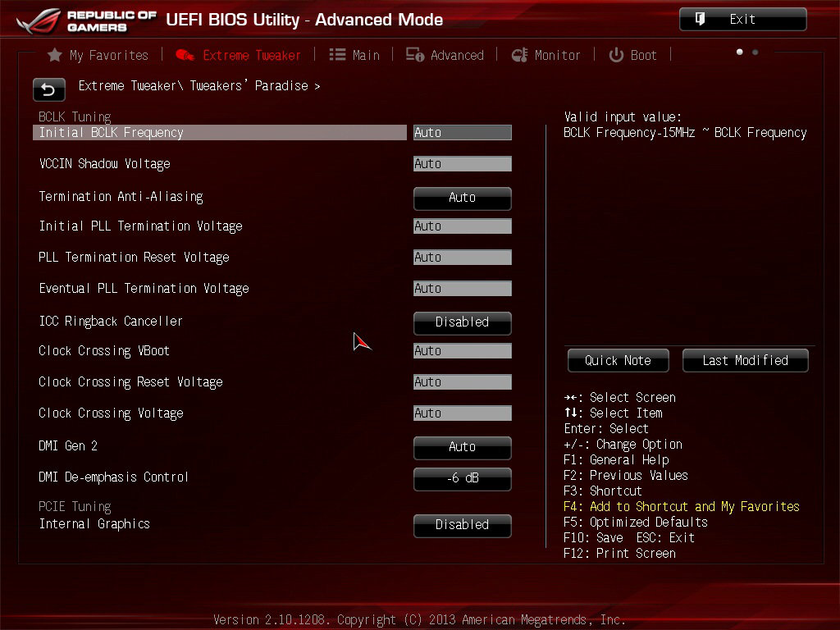Select DMI De-emphasis Control label
The image size is (840, 630).
coord(113,477)
